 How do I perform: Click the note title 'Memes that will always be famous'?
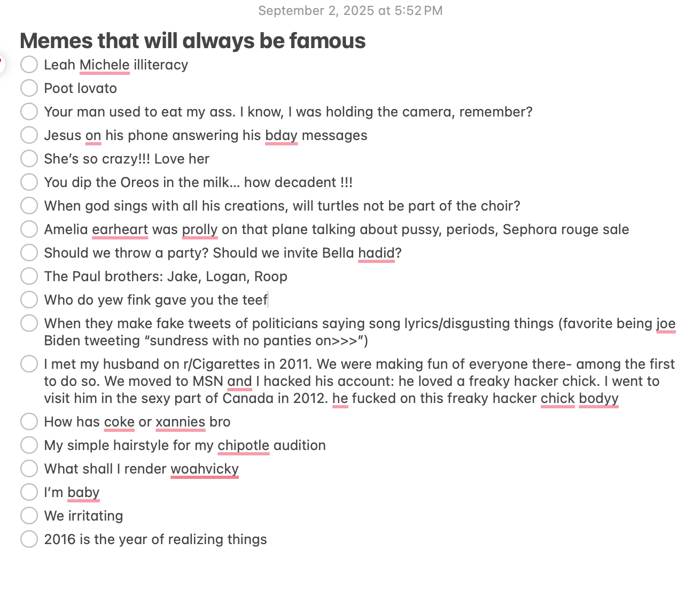pyautogui.click(x=193, y=41)
